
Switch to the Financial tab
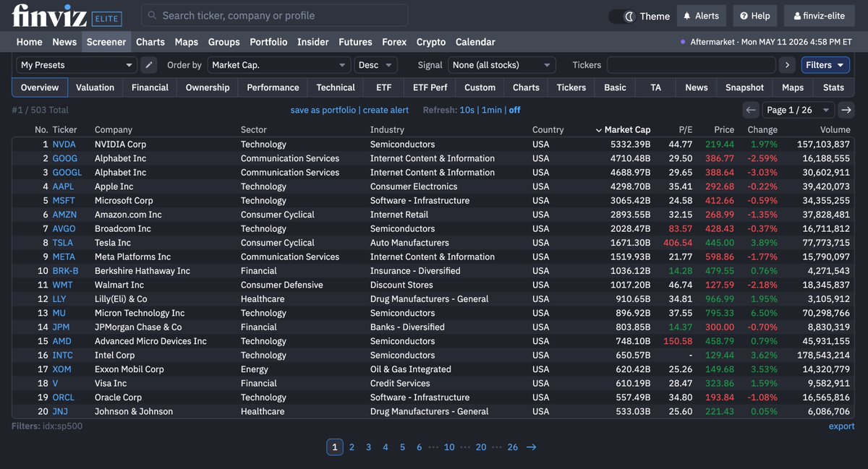tap(150, 87)
